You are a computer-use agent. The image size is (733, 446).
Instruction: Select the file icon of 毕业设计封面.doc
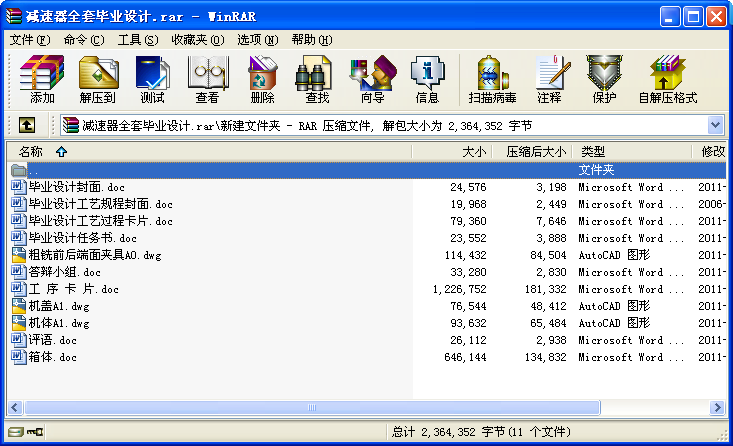point(19,187)
